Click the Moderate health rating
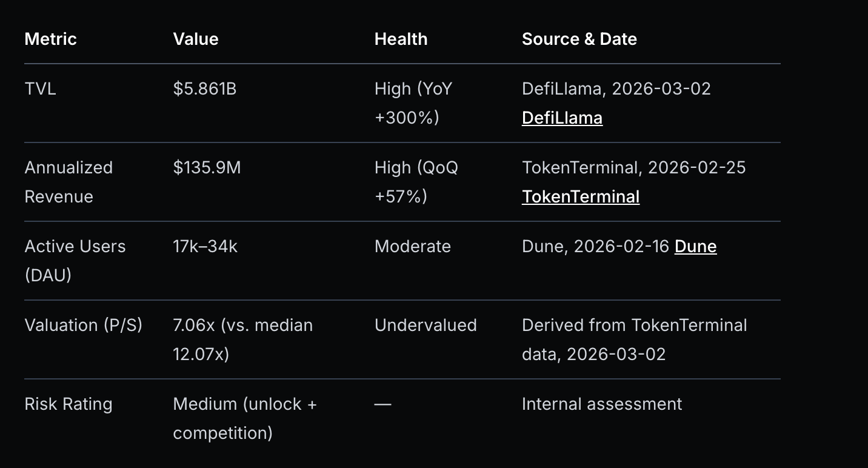Screen dimensions: 868x468 coord(412,246)
